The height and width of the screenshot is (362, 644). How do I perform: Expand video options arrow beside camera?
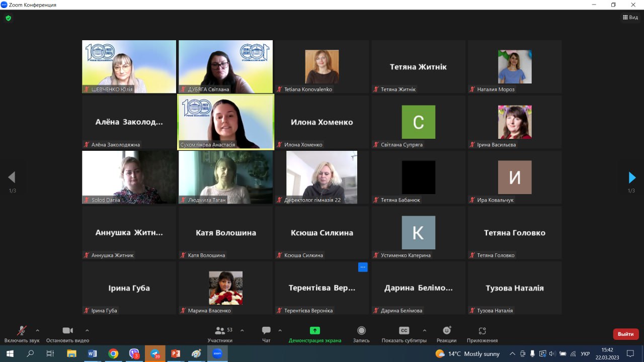[87, 330]
